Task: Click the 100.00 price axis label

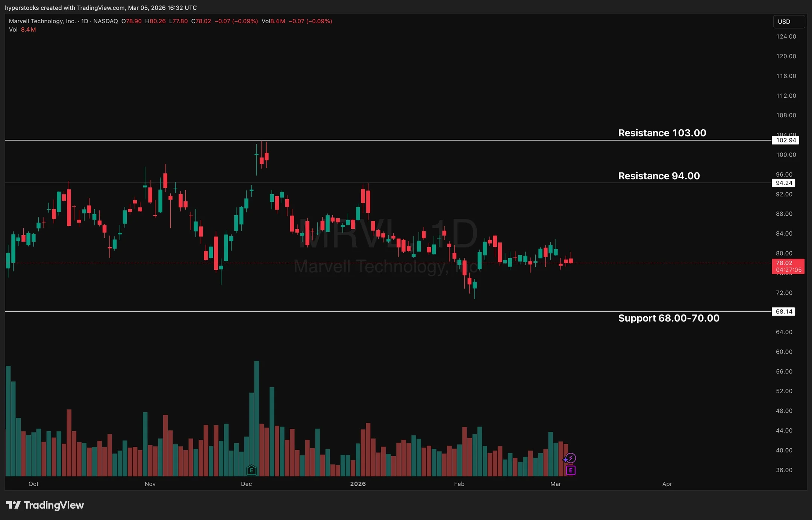Action: click(x=786, y=155)
